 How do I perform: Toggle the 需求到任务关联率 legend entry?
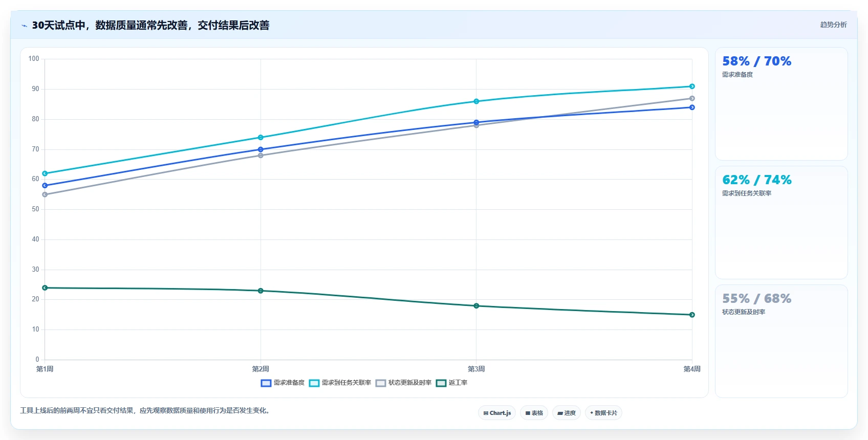[x=340, y=383]
